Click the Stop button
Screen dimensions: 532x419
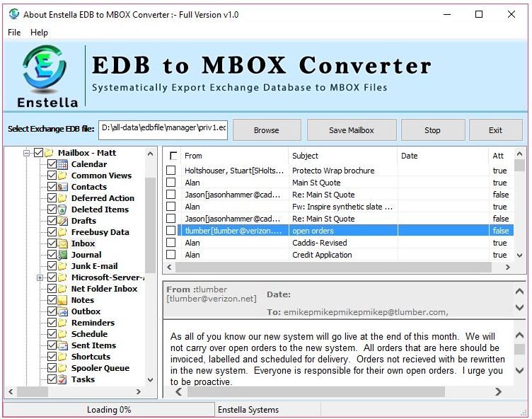[x=432, y=130]
